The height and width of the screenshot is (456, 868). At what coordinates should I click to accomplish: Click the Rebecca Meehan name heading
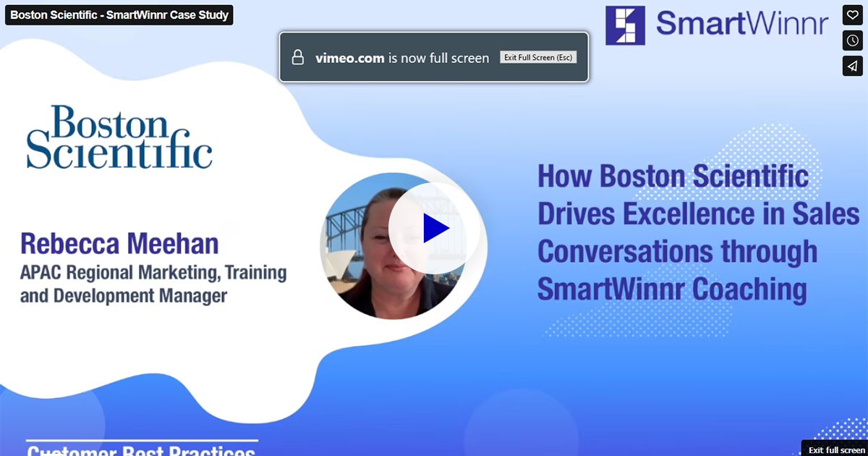click(119, 244)
